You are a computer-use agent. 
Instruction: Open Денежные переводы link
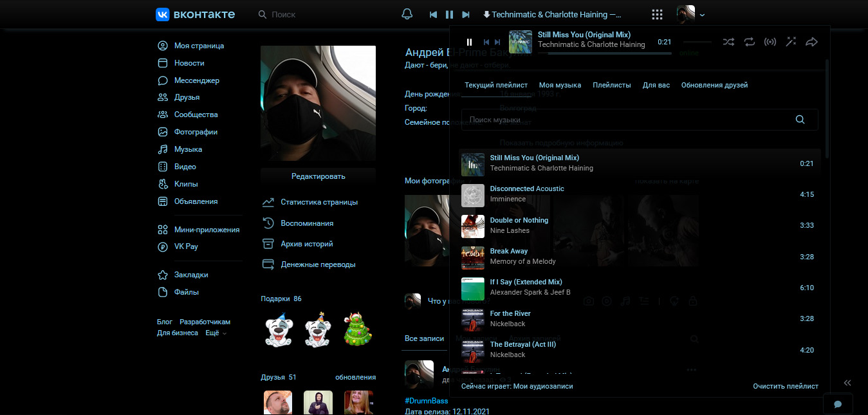tap(309, 264)
